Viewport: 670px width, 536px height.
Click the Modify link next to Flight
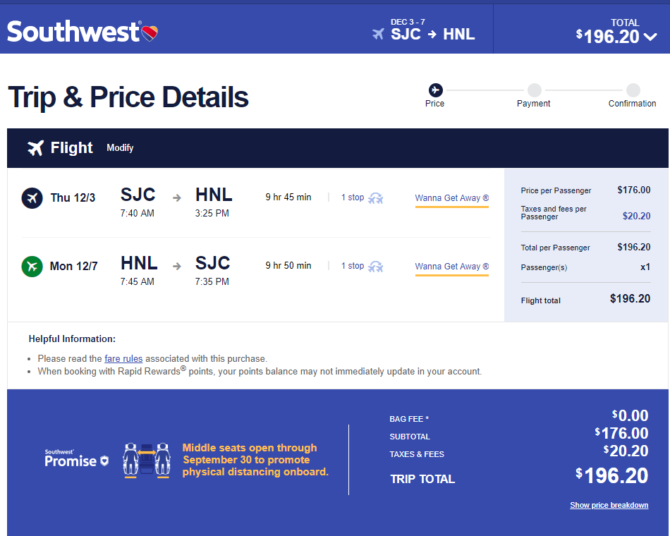coord(120,148)
